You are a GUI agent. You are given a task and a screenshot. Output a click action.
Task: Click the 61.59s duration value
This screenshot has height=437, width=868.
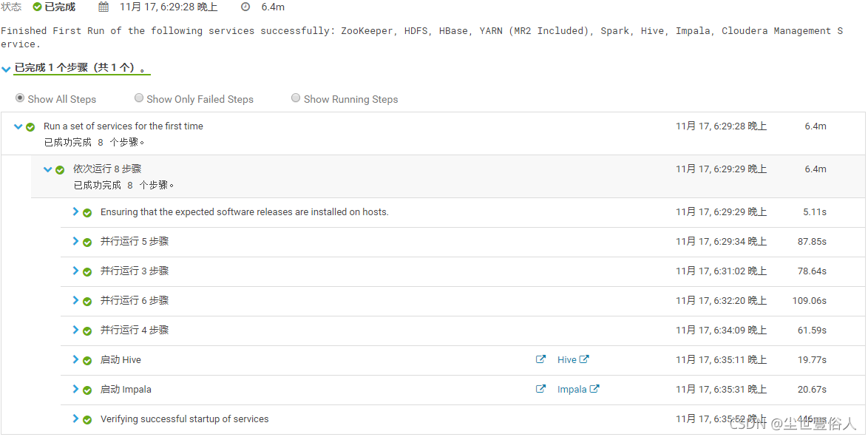[812, 331]
